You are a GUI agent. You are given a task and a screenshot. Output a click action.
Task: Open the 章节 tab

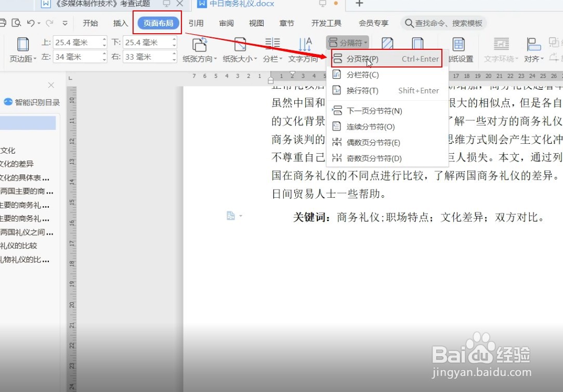point(286,23)
